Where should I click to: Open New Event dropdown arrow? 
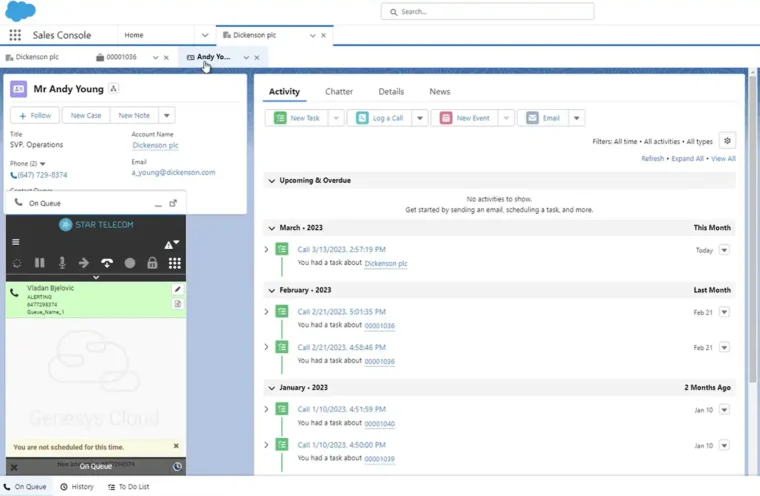(506, 118)
